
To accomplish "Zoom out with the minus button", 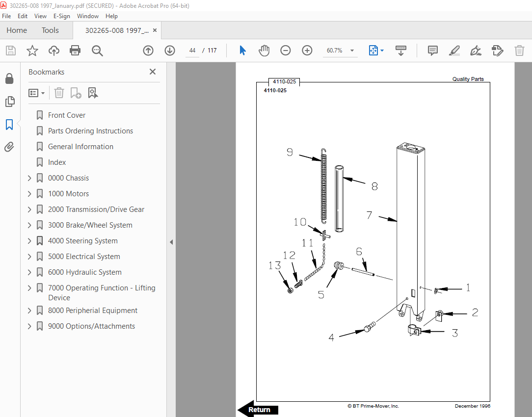I will tap(285, 51).
